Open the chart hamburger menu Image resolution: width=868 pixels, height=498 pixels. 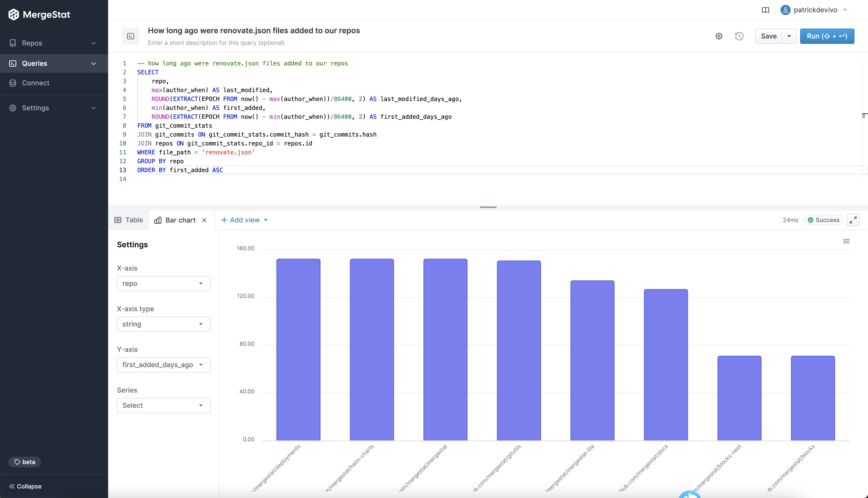point(846,241)
